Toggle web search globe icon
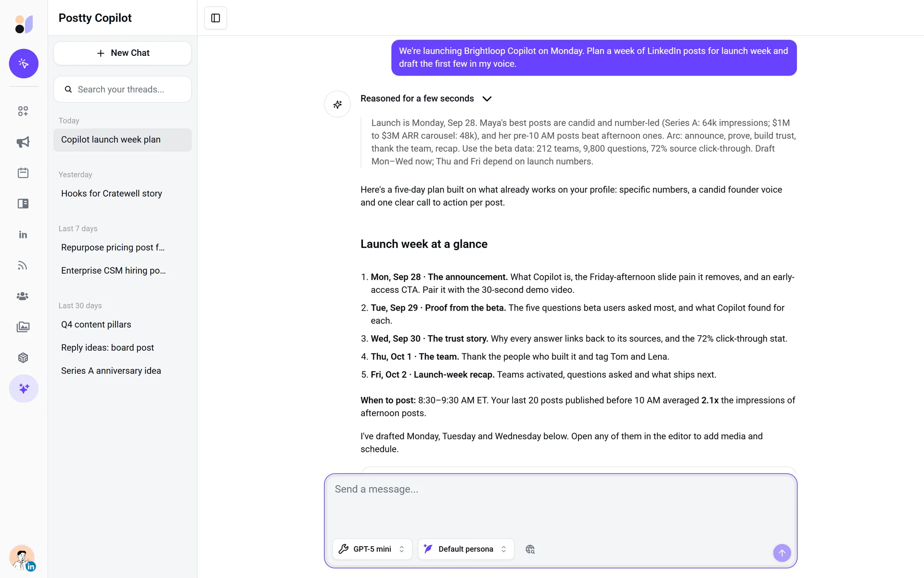This screenshot has height=578, width=924. (x=530, y=549)
